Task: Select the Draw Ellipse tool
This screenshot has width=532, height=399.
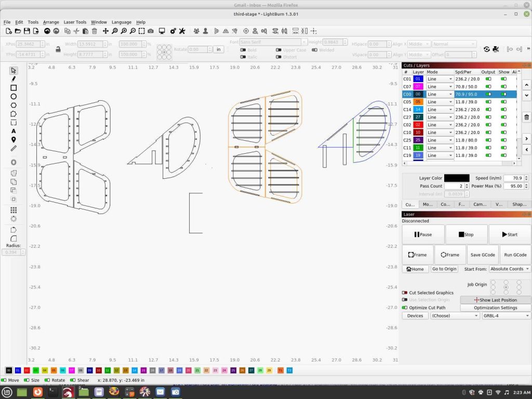Action: (14, 97)
